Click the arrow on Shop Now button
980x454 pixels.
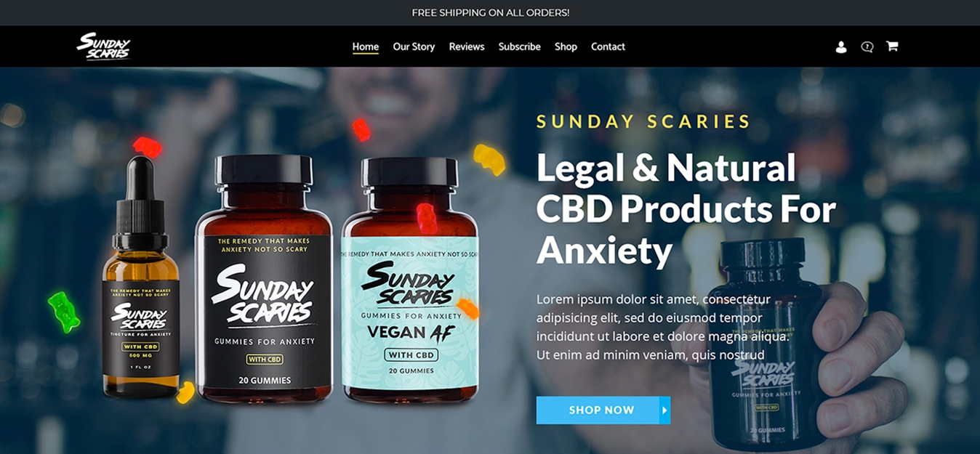(x=664, y=410)
